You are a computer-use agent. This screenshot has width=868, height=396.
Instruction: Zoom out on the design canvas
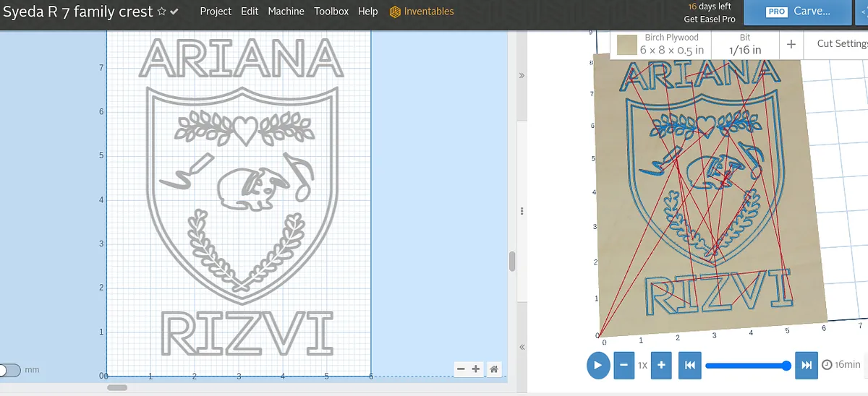click(x=461, y=369)
